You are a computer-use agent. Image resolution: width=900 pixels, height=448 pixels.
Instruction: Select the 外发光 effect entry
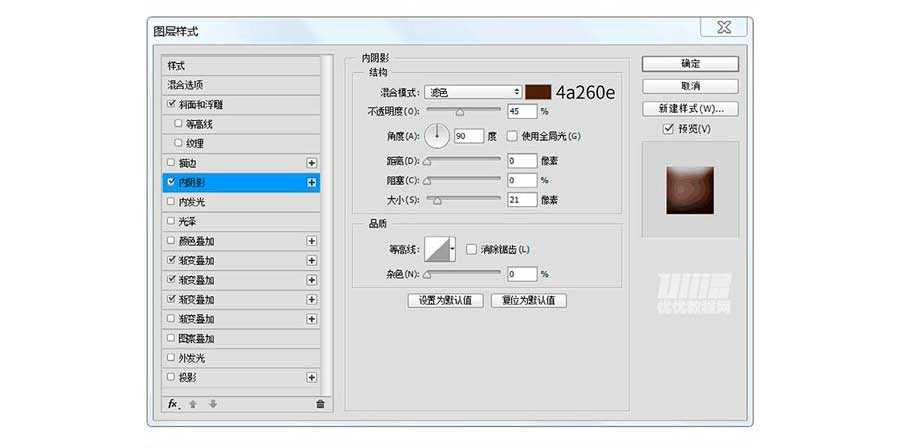(240, 358)
